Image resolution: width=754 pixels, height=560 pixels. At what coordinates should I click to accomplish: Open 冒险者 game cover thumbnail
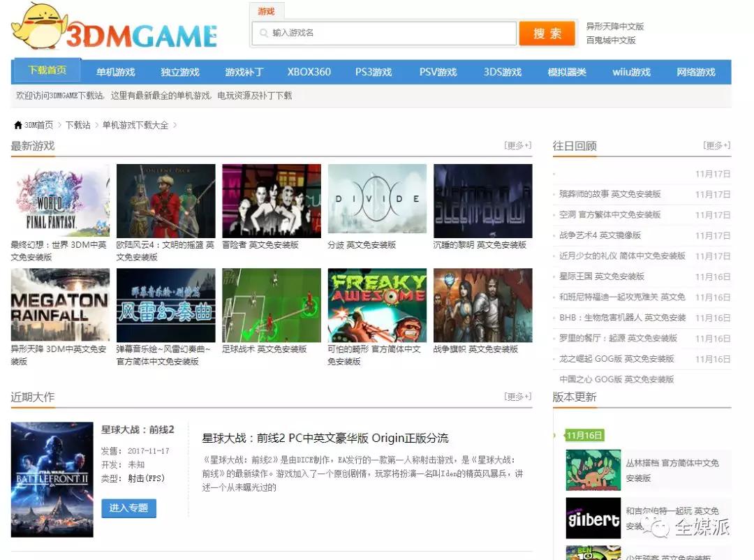[x=272, y=201]
